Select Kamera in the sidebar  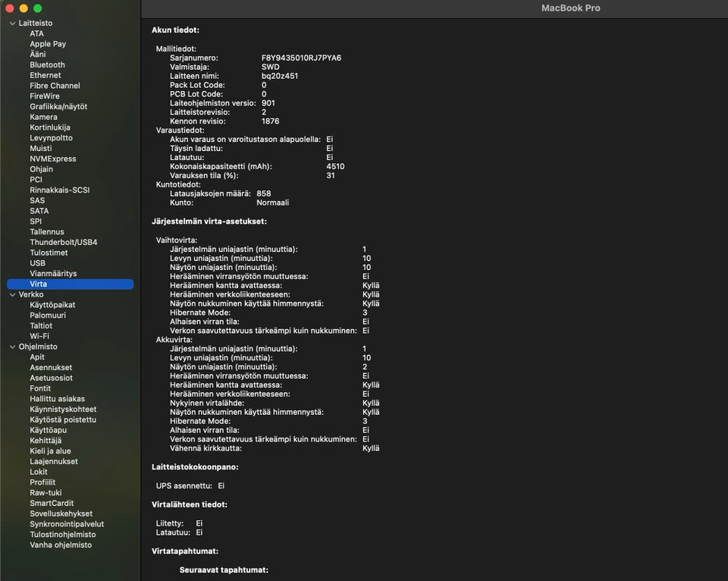(x=44, y=117)
